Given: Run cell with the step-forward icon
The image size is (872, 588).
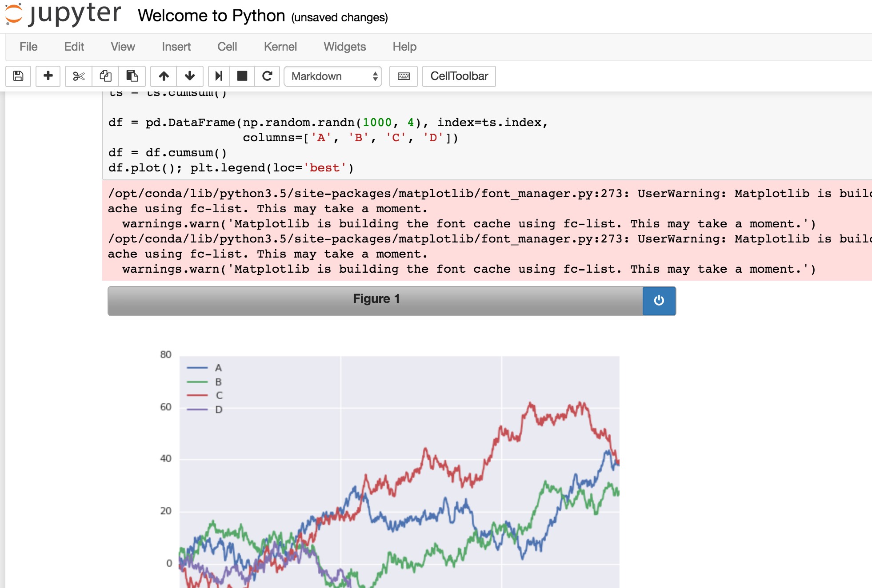Looking at the screenshot, I should [x=218, y=76].
